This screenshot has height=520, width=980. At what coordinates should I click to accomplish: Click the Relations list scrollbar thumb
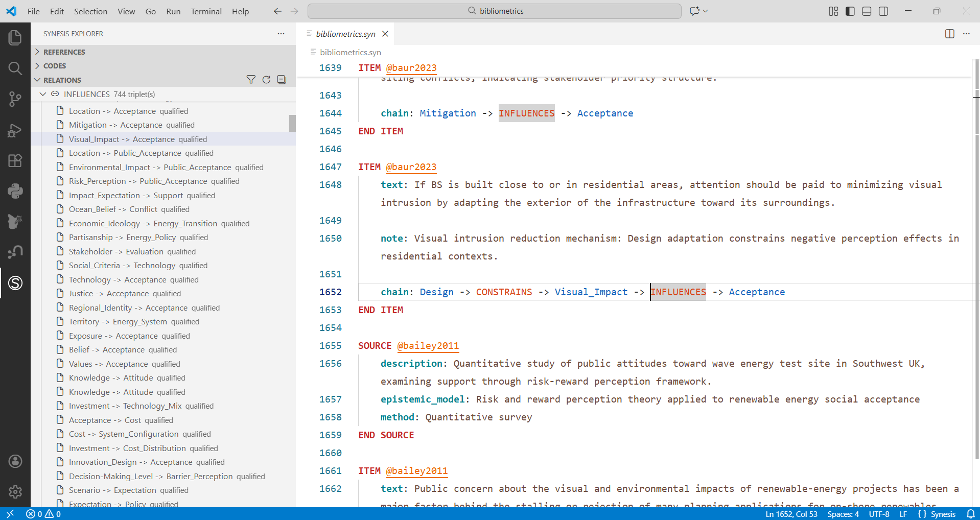[292, 123]
